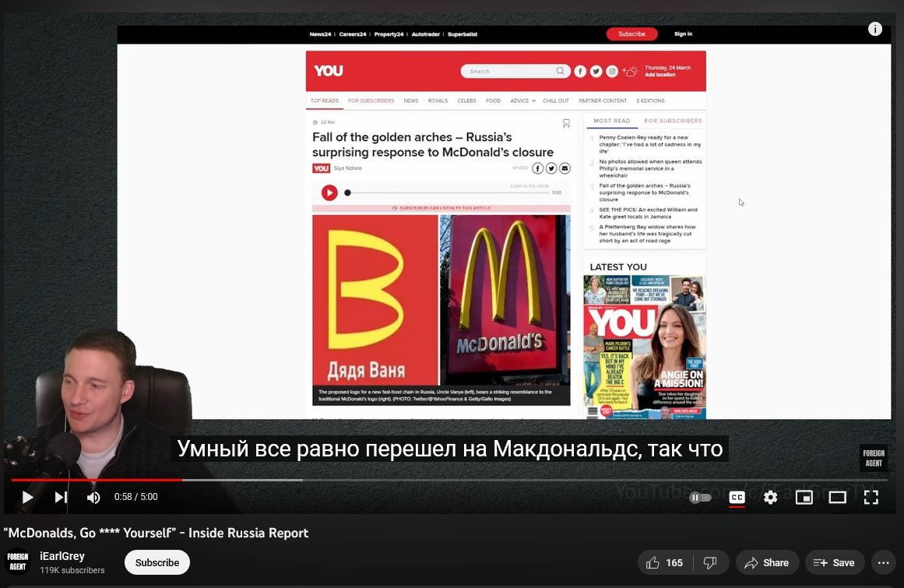Image resolution: width=904 pixels, height=588 pixels.
Task: Share this video
Action: point(766,562)
